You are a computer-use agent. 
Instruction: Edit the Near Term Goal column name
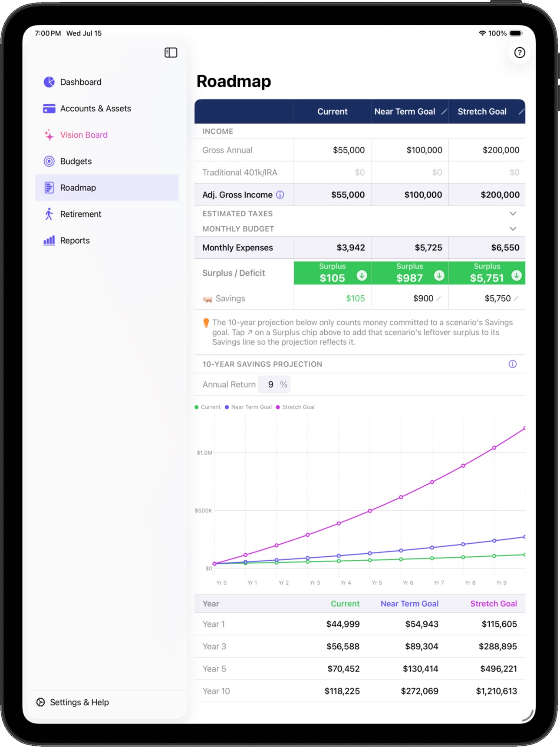coord(444,112)
